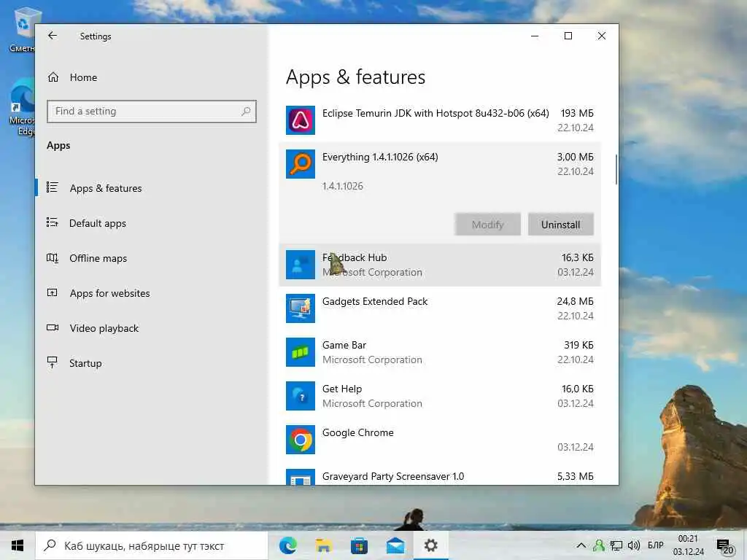
Task: Open Microsoft Edge from the taskbar
Action: pyautogui.click(x=287, y=545)
